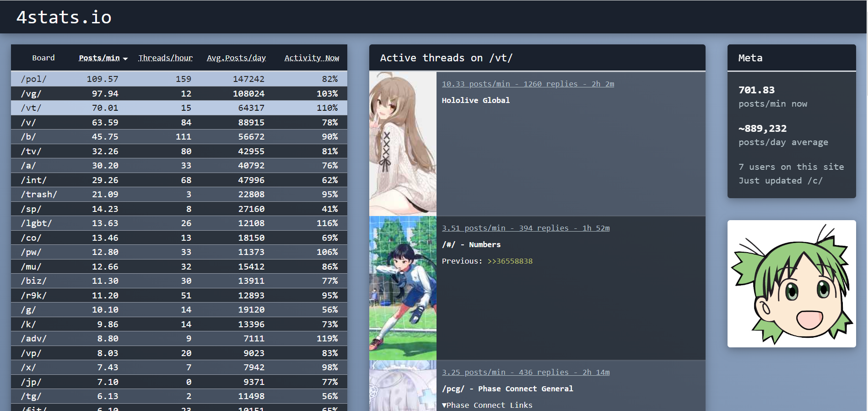The image size is (868, 411).
Task: Select the /vg/ board row
Action: click(179, 93)
